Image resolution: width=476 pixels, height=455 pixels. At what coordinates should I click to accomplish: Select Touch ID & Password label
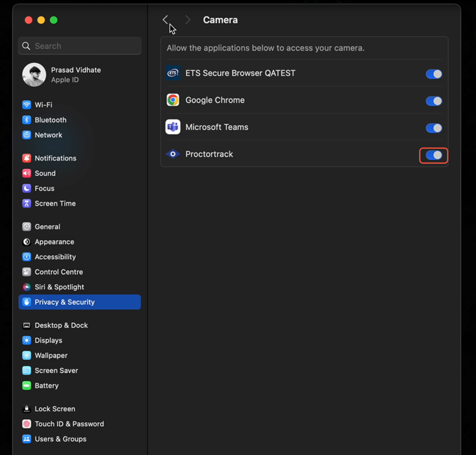[70, 424]
